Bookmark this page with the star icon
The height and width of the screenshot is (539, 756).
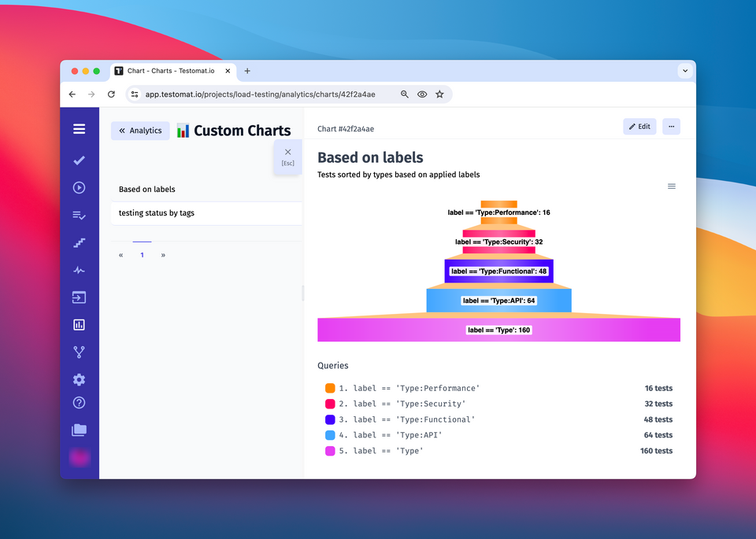click(439, 94)
